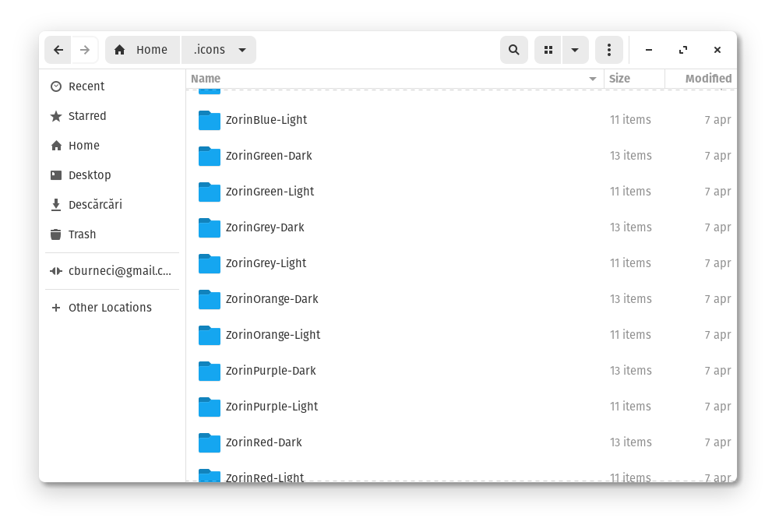779x532 pixels.
Task: Click the ZorinOrange-Light folder icon
Action: [209, 335]
